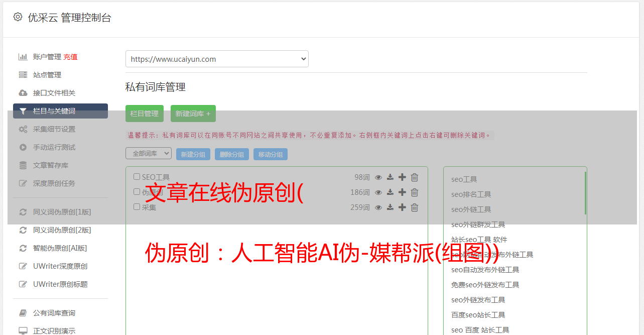Click the funnel icon for 栏目与关键词

[23, 111]
